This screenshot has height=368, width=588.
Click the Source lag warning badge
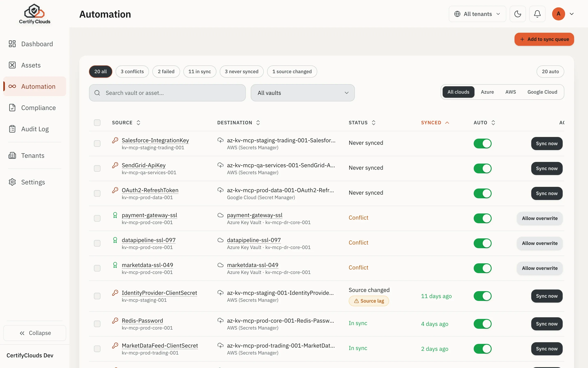coord(369,301)
